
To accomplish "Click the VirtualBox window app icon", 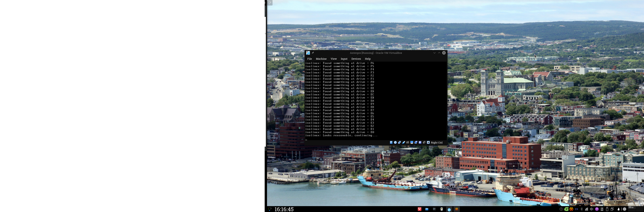I will tap(308, 53).
